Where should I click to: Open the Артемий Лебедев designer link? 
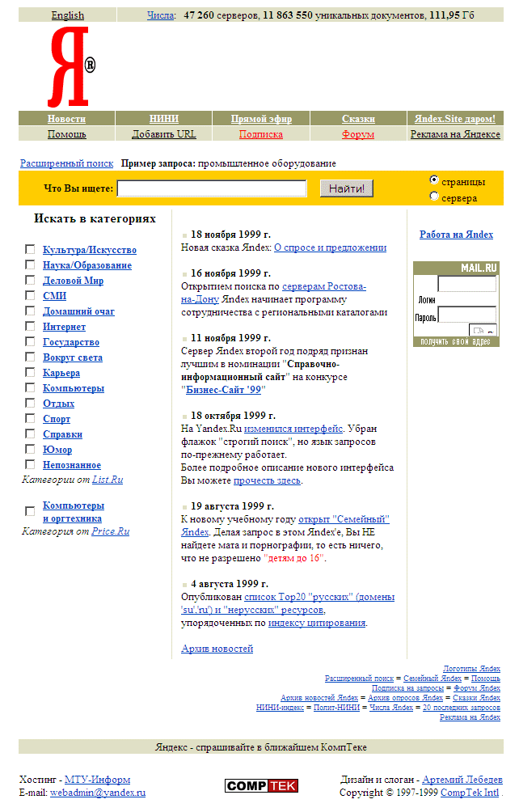click(x=462, y=780)
